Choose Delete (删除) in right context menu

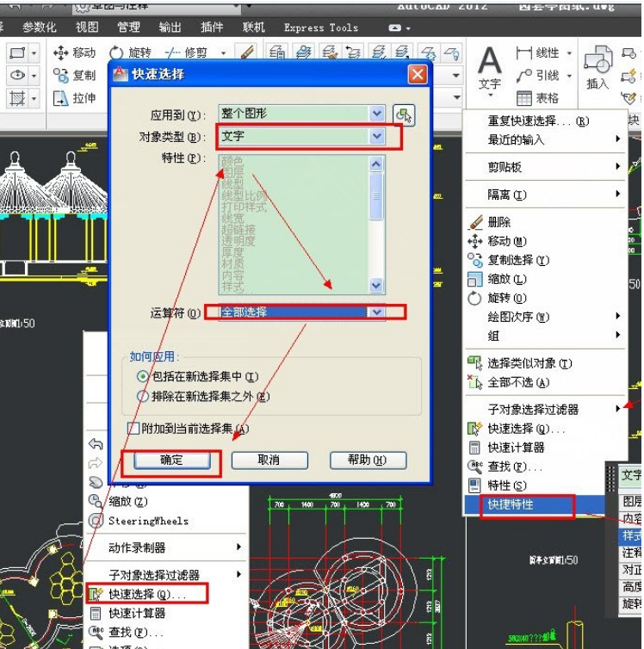(546, 222)
